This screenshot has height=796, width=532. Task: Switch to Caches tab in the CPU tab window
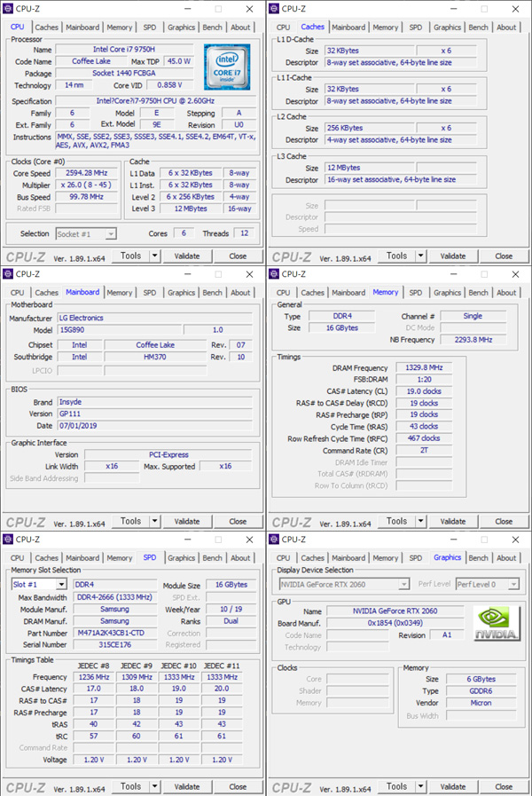[x=47, y=28]
